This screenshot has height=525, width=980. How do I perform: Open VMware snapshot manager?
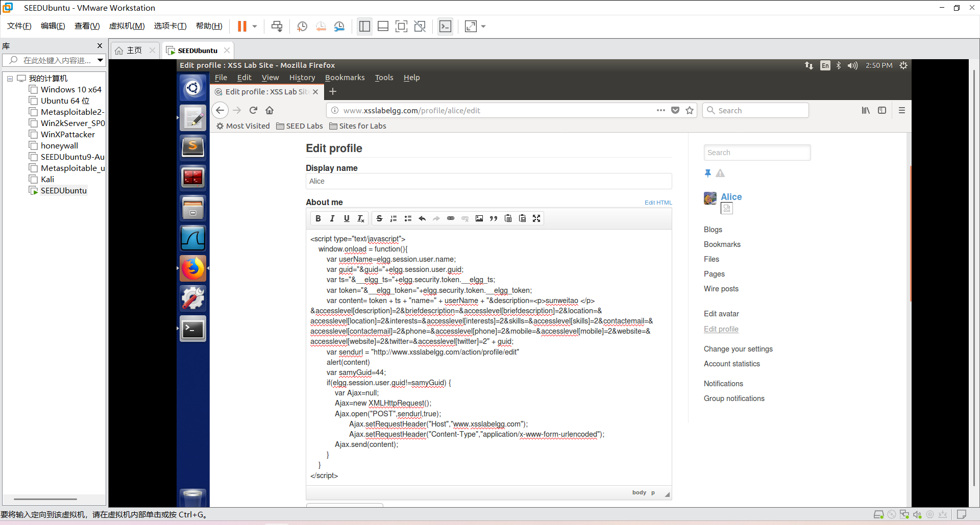coord(339,27)
